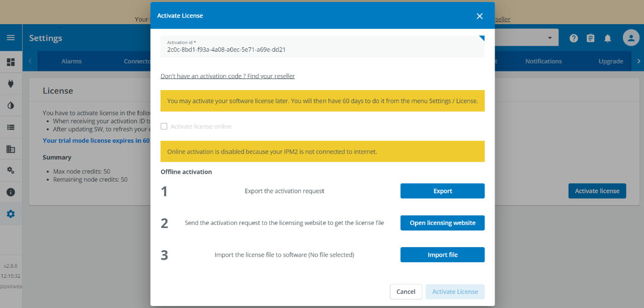Collapse tabs using the left chevron arrow
Viewport: 644px width, 308px height.
click(x=30, y=61)
